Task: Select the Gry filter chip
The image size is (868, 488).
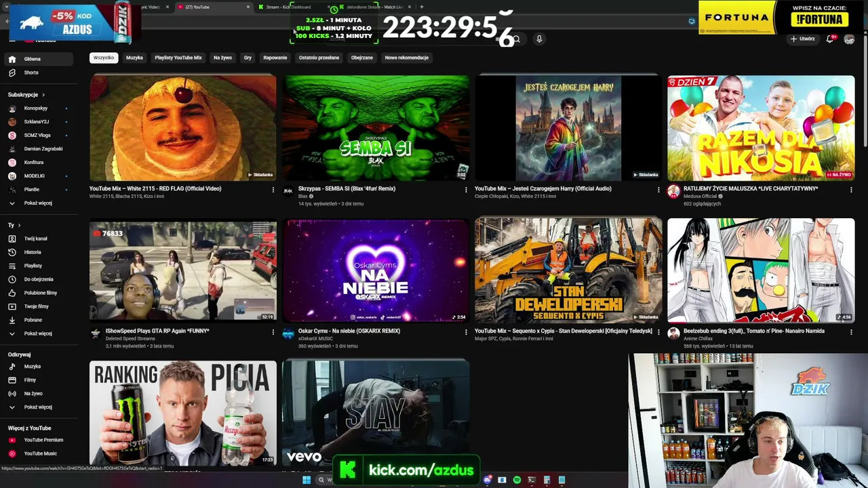Action: coord(248,58)
